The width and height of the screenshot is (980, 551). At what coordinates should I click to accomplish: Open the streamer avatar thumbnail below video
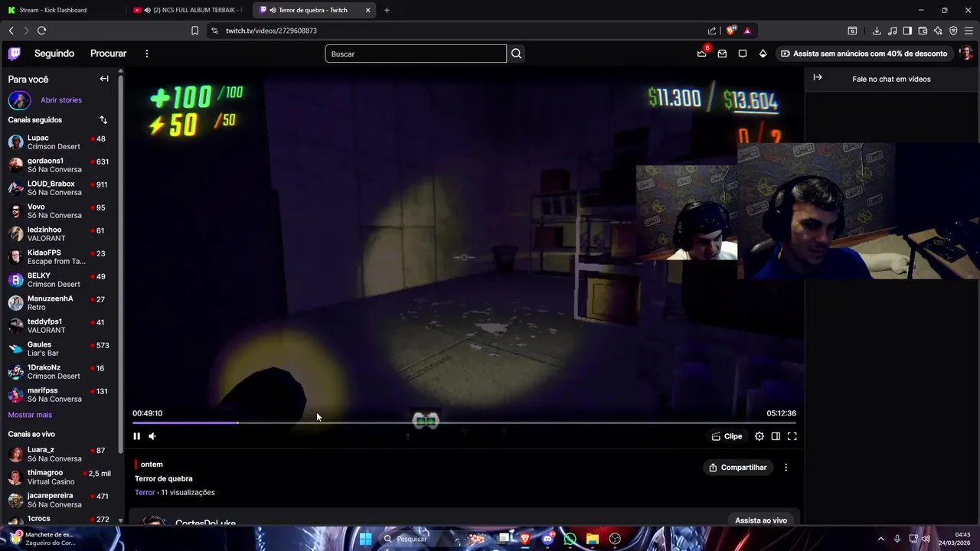(154, 522)
